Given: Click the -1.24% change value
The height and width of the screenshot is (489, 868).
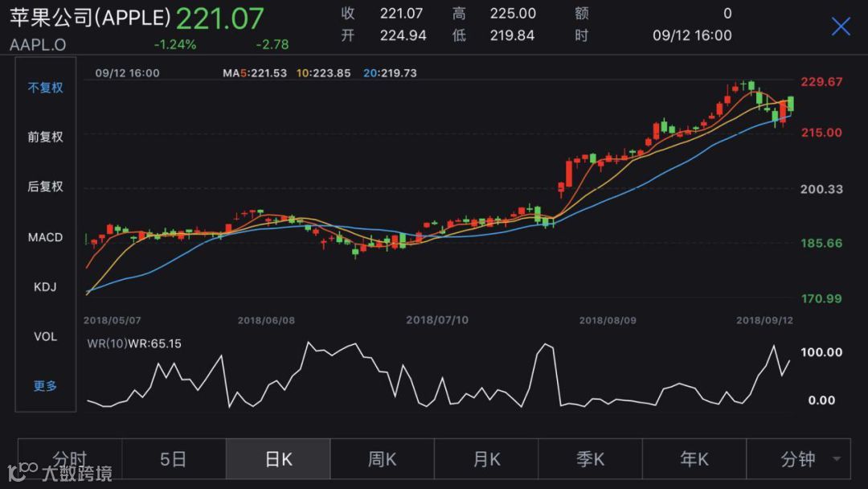Looking at the screenshot, I should (175, 44).
